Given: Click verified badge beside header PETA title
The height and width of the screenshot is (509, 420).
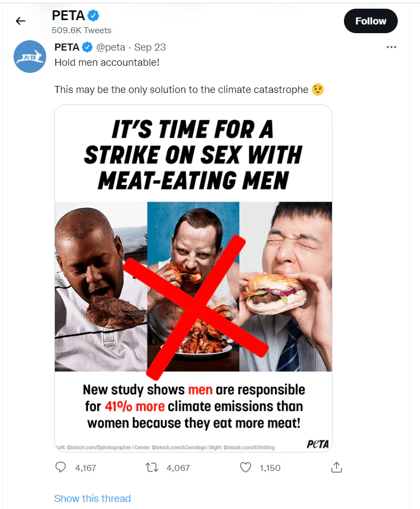Looking at the screenshot, I should (x=94, y=16).
